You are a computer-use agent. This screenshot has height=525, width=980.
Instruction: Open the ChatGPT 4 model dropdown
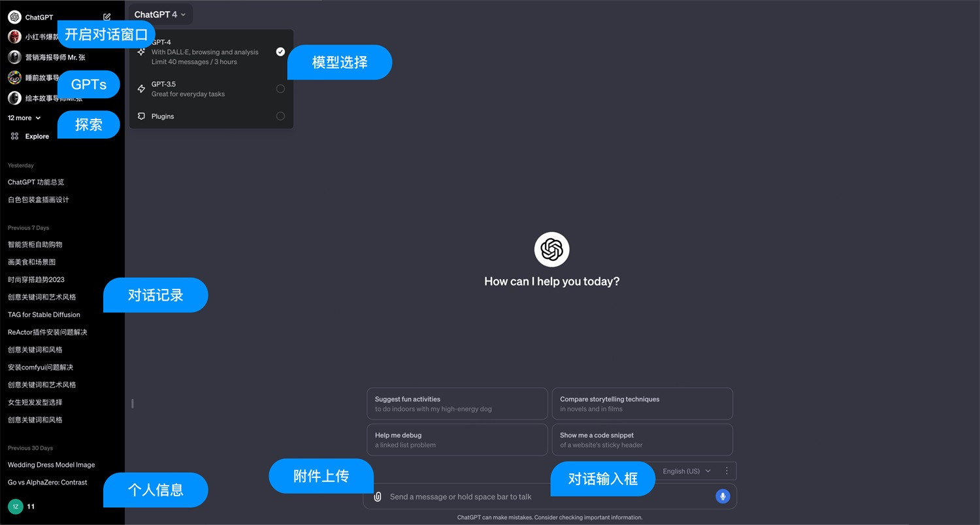pyautogui.click(x=160, y=14)
